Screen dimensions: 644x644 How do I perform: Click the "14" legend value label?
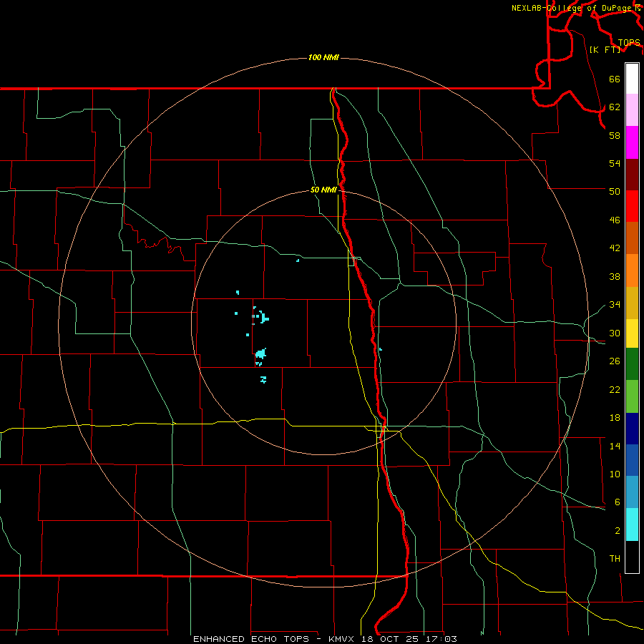[x=615, y=446]
